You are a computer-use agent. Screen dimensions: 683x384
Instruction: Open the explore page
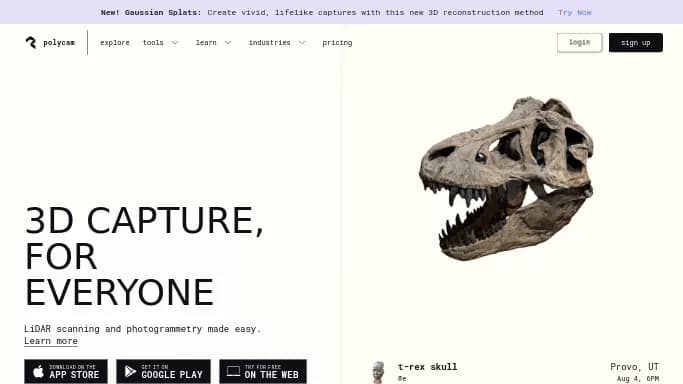click(115, 43)
